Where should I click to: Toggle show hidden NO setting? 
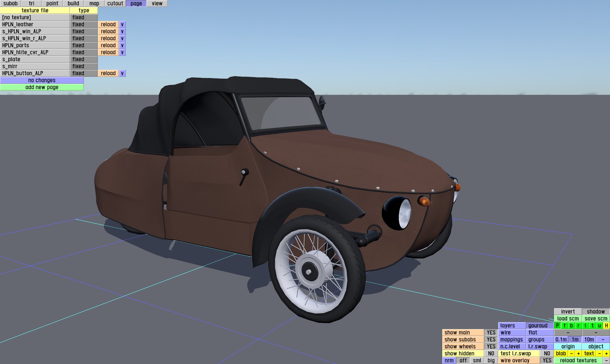(491, 354)
